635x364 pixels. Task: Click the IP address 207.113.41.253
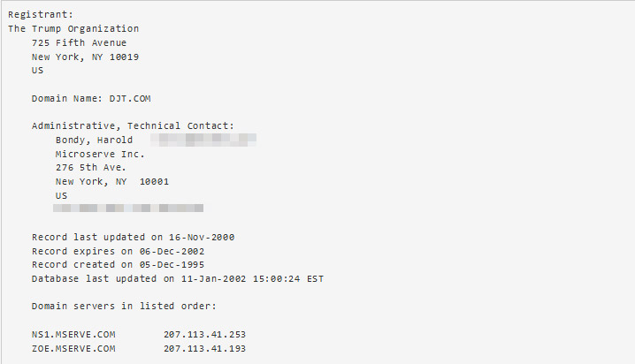(x=204, y=335)
